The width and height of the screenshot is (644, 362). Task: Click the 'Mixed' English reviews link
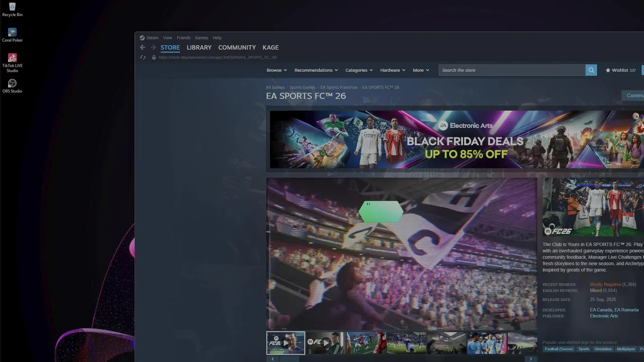(596, 291)
